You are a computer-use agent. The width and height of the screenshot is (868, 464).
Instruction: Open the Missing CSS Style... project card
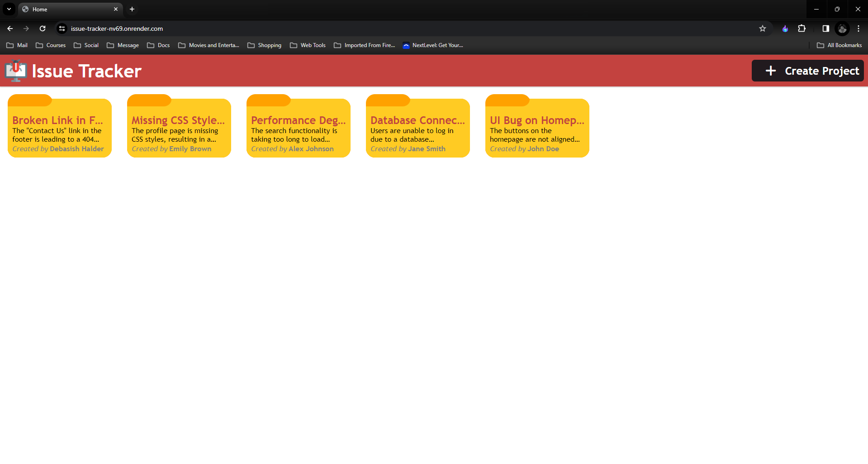[x=179, y=126]
